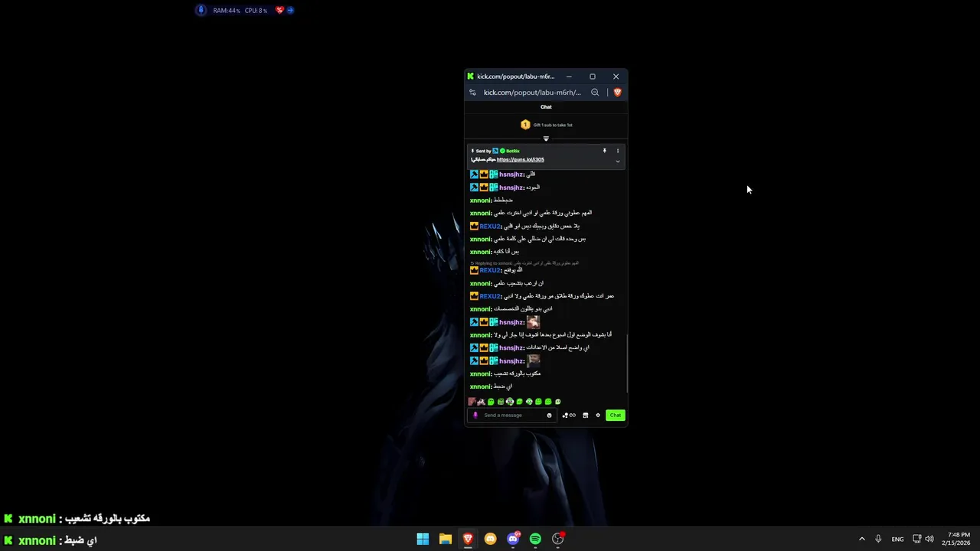Image resolution: width=980 pixels, height=551 pixels.
Task: Open File Explorer from the taskbar
Action: coord(445,539)
